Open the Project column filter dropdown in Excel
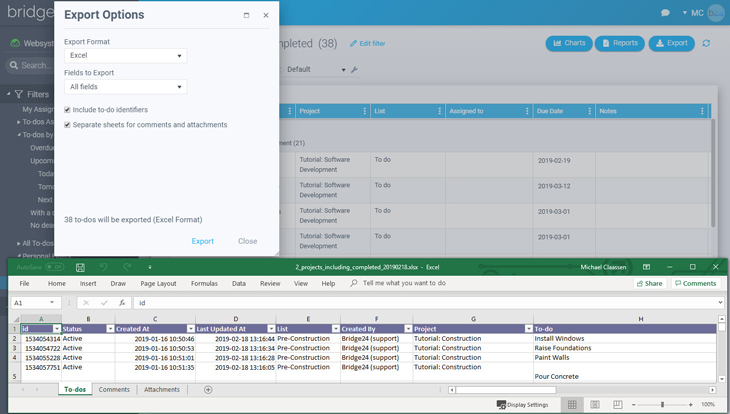730x414 pixels. [528, 329]
